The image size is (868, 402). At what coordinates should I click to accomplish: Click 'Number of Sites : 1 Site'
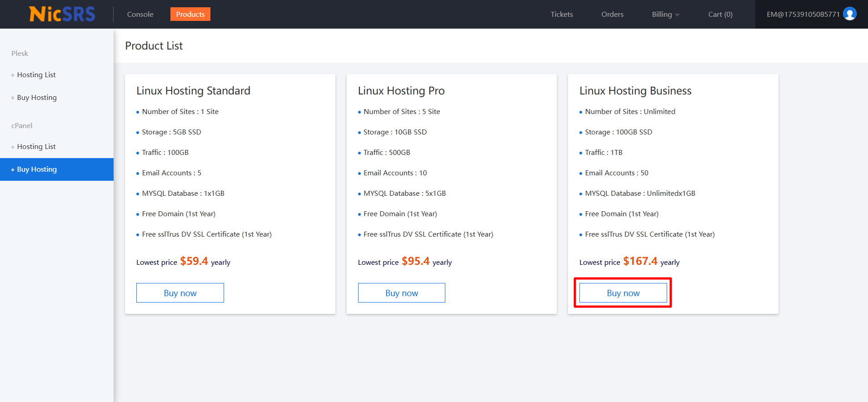point(180,112)
